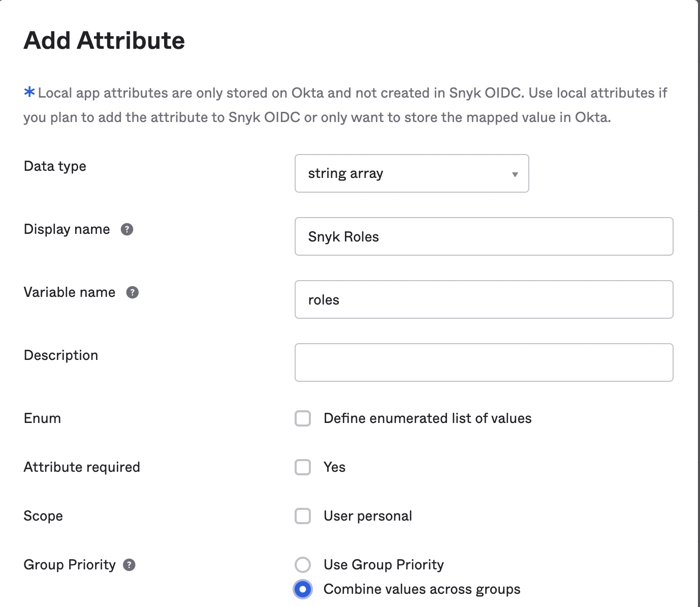This screenshot has width=700, height=607.
Task: Click the Variable name field containing roles
Action: pyautogui.click(x=484, y=299)
